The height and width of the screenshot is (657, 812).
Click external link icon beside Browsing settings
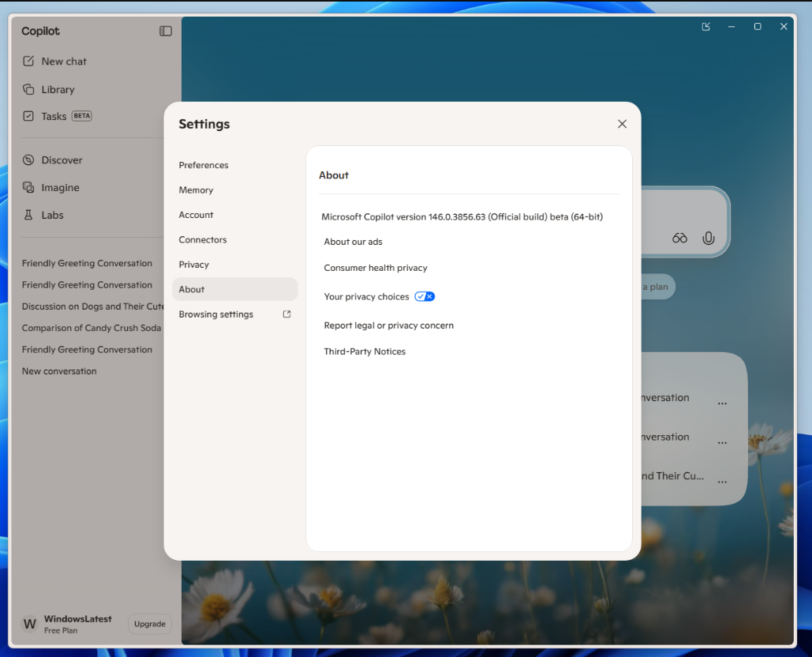pos(286,314)
